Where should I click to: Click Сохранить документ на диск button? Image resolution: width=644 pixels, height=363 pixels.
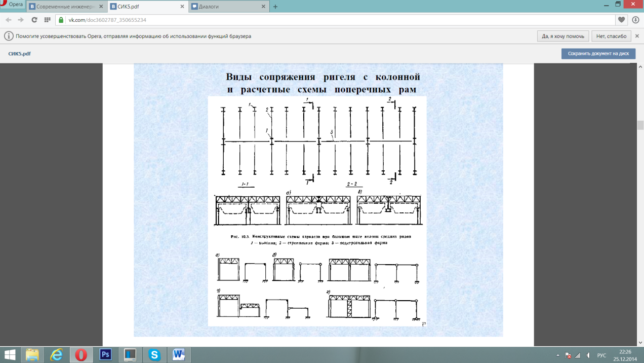click(x=598, y=53)
